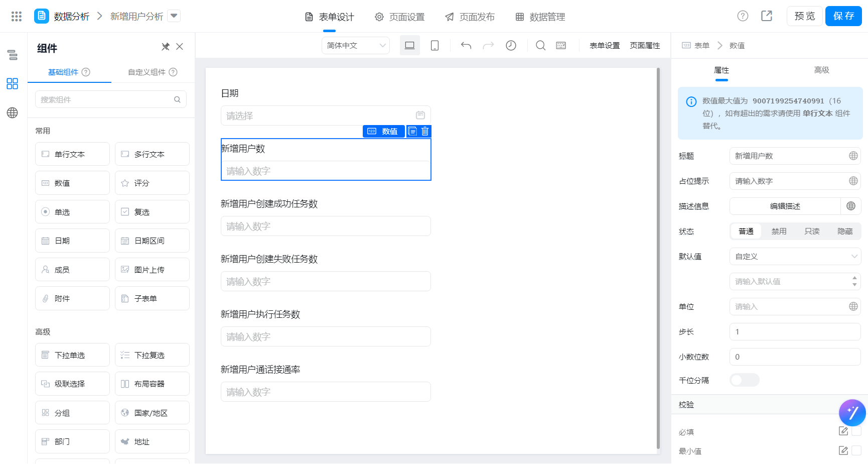Click the canvas vertical scrollbar
The width and height of the screenshot is (868, 464).
pos(658,259)
